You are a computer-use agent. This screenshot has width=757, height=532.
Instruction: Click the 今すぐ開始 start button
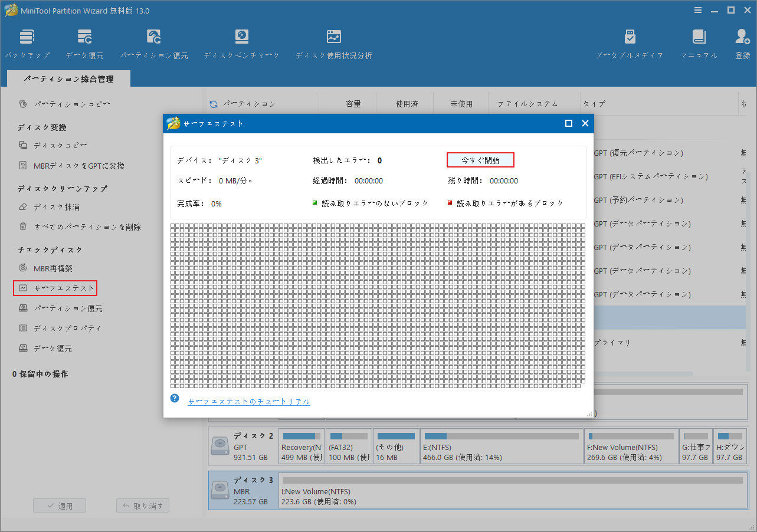pos(481,159)
